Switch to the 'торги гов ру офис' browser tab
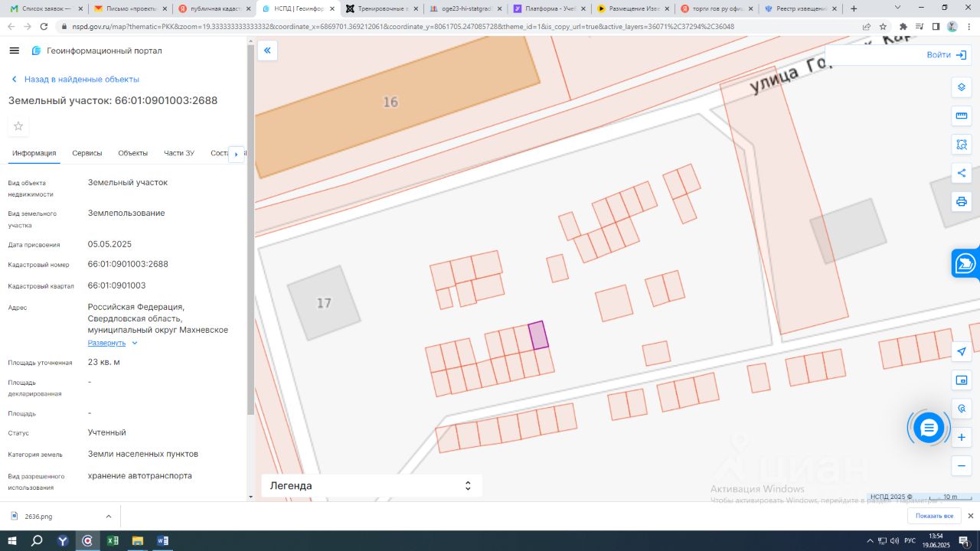The width and height of the screenshot is (980, 551). pyautogui.click(x=718, y=8)
